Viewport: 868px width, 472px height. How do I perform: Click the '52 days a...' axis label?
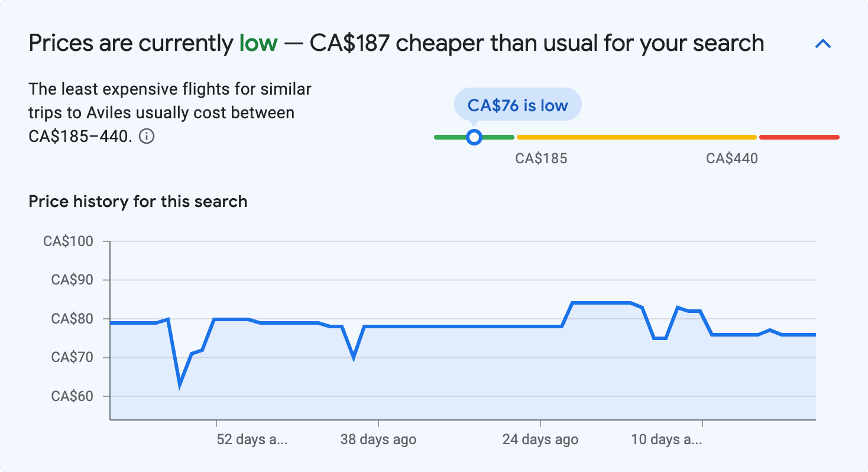[252, 440]
